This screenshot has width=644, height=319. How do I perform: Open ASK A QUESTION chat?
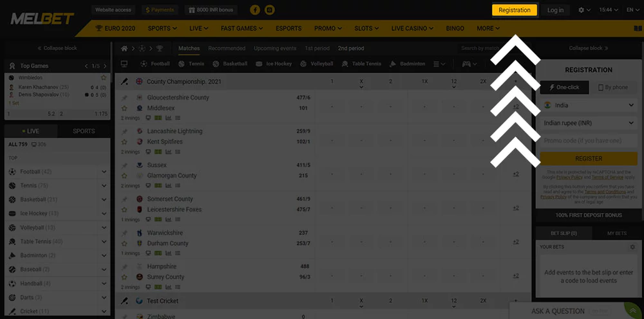pyautogui.click(x=557, y=311)
